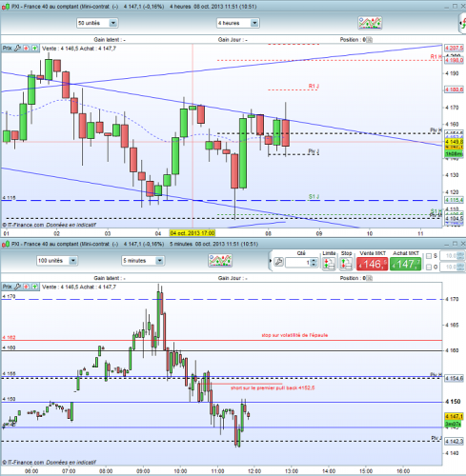Expand the 50 unités dropdown

113,23
